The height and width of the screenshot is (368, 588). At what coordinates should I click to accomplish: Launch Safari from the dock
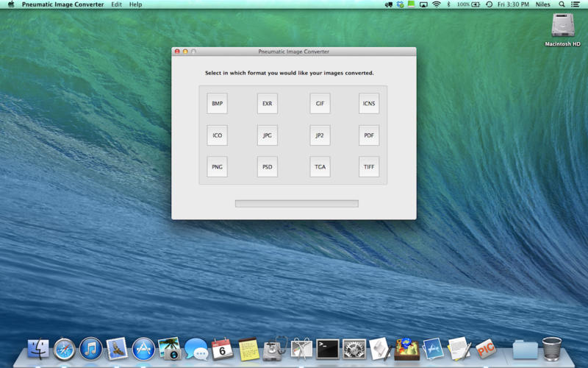click(x=64, y=349)
